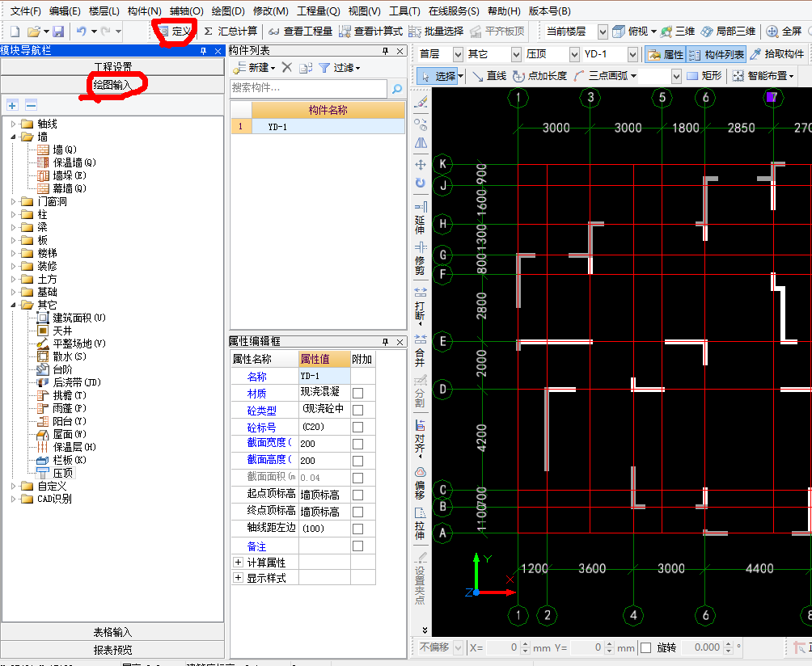Image resolution: width=812 pixels, height=666 pixels.
Task: Select the 矩形 draw tool
Action: 704,76
